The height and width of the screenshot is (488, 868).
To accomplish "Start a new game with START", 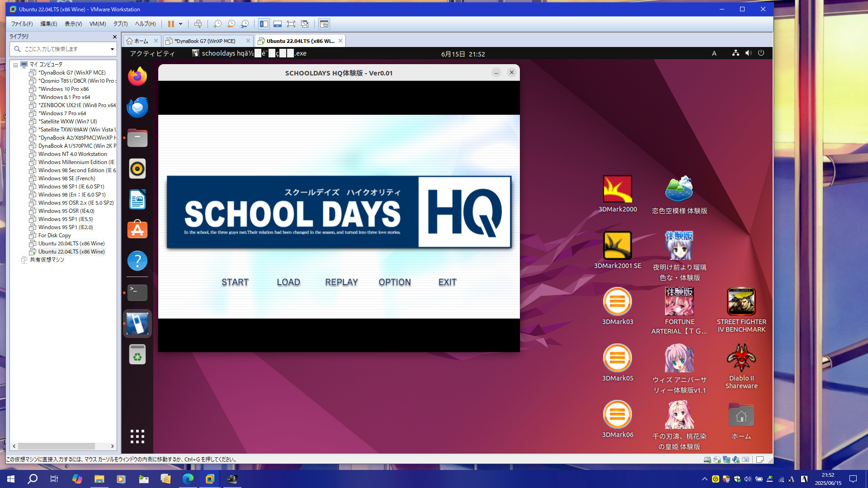I will (x=235, y=282).
